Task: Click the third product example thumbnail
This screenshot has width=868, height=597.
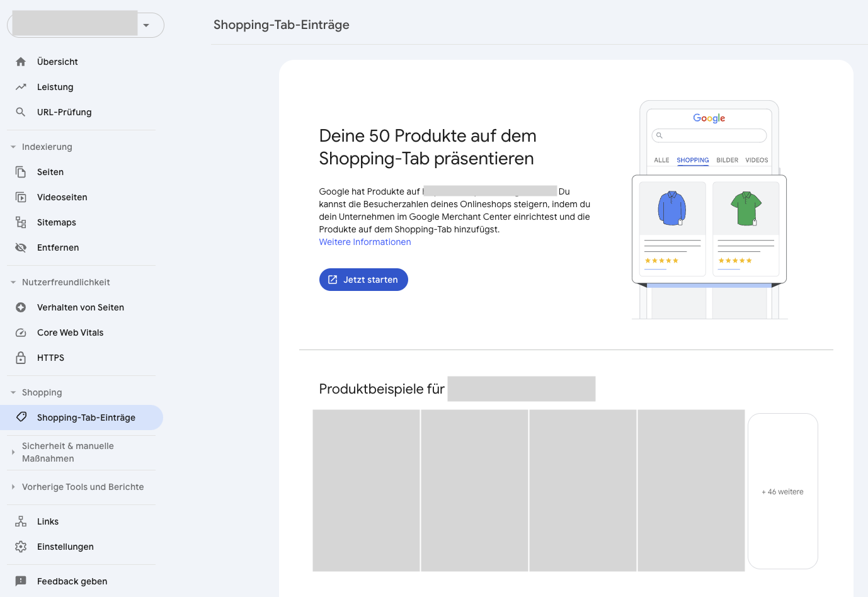Action: 583,491
